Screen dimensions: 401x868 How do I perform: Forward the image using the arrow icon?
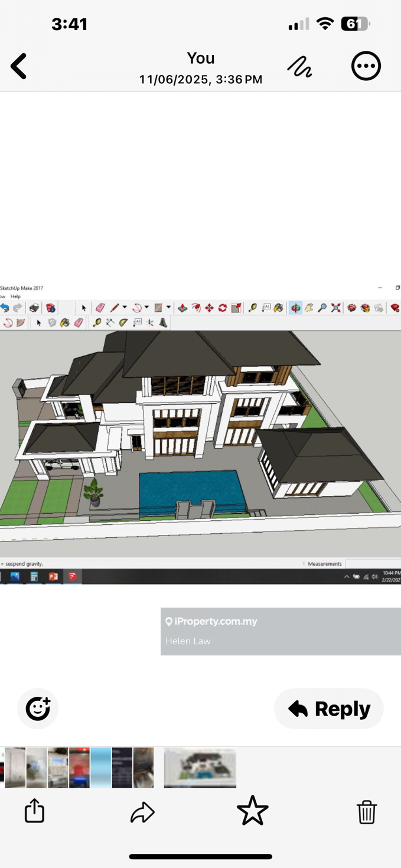pyautogui.click(x=142, y=812)
